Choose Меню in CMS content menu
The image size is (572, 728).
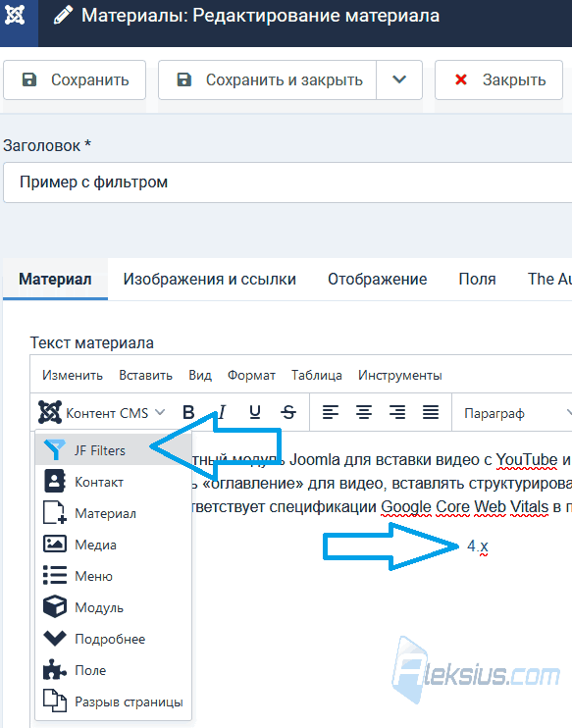tap(113, 576)
